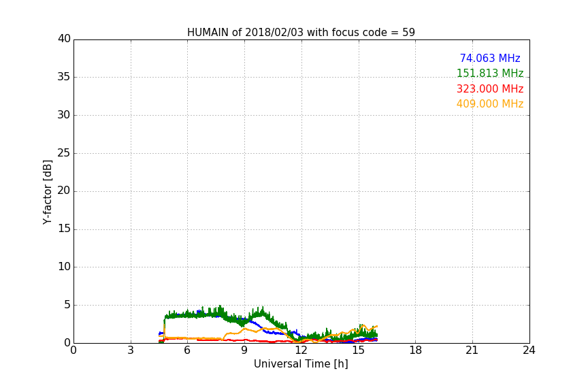Click the x-axis tick label '6'
Image resolution: width=588 pixels, height=392 pixels.
pos(188,350)
